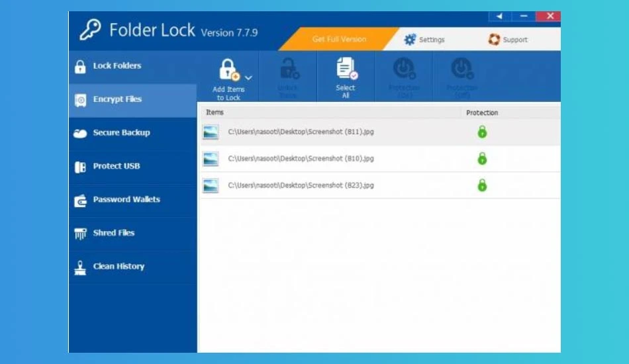
Task: Click Add Items to Lock icon
Action: (x=228, y=69)
